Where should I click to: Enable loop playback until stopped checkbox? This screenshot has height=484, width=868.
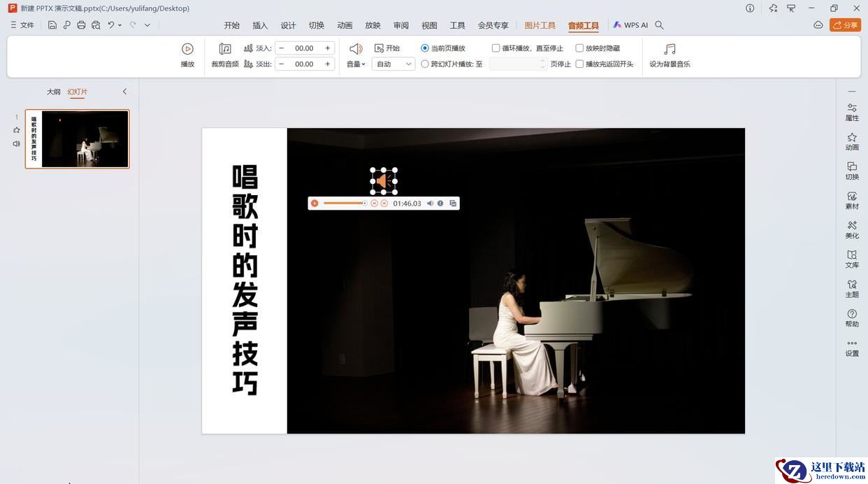(496, 48)
